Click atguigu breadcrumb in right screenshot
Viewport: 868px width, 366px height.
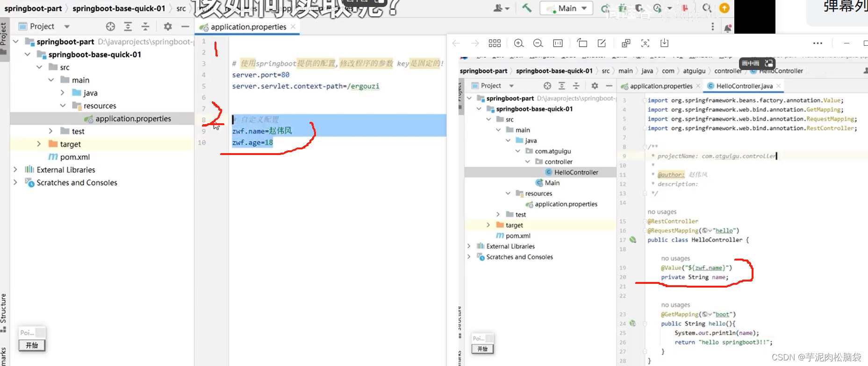(x=694, y=71)
